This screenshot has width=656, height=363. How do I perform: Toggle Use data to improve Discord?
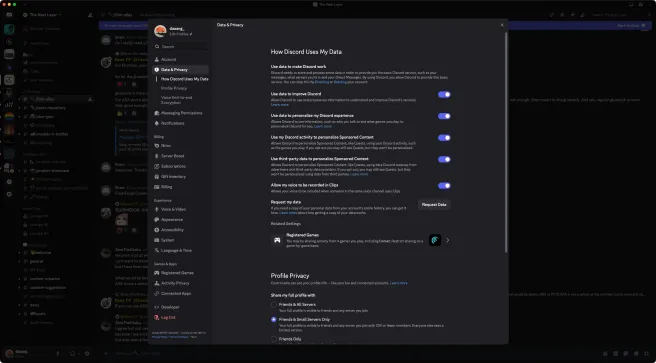point(444,95)
